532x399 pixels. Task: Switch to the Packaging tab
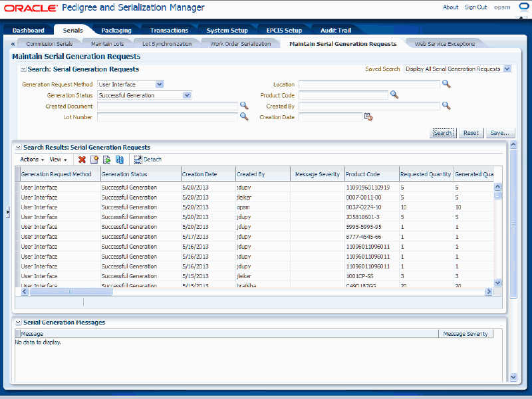116,30
